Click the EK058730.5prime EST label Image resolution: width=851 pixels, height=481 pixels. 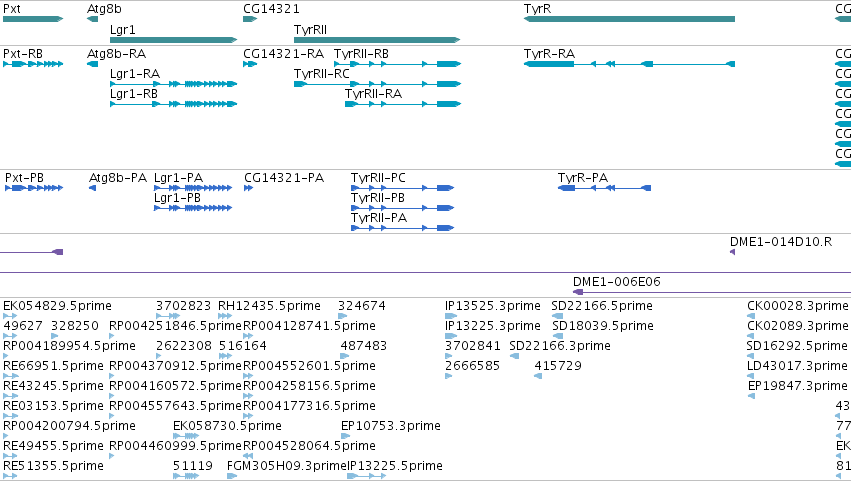click(227, 427)
